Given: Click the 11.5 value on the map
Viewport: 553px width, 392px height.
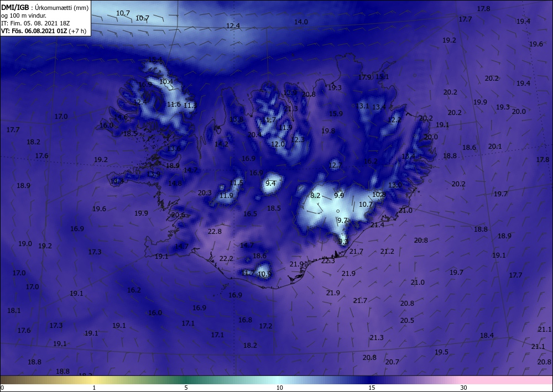Looking at the screenshot, I should tap(236, 183).
